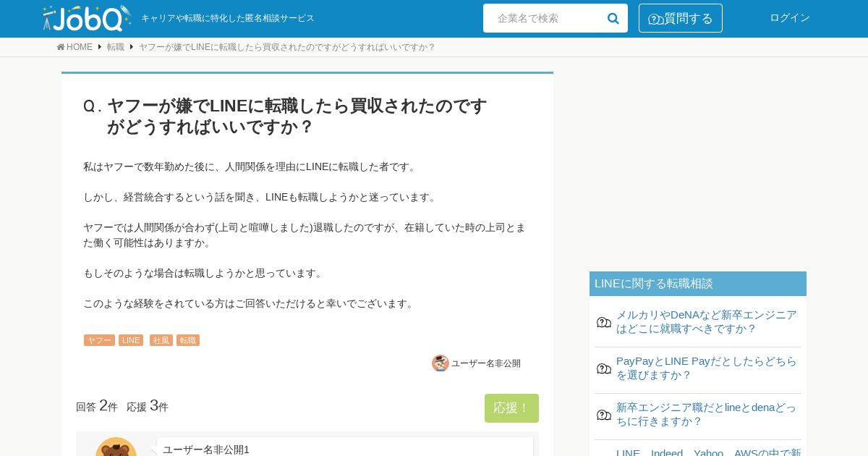Click the green 応援！ button
The height and width of the screenshot is (456, 868).
point(511,408)
